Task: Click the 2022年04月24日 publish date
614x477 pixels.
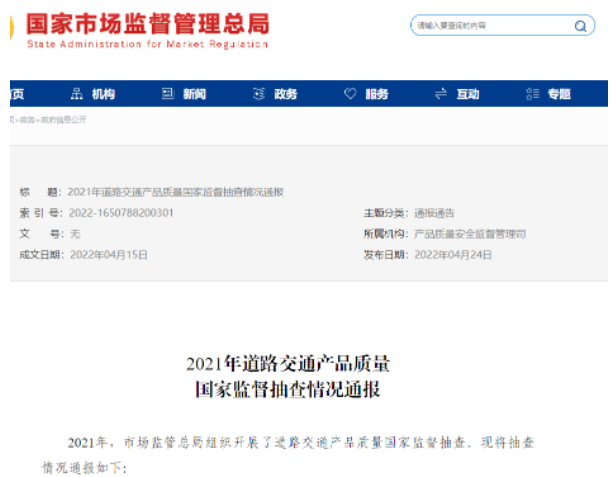Action: [453, 255]
